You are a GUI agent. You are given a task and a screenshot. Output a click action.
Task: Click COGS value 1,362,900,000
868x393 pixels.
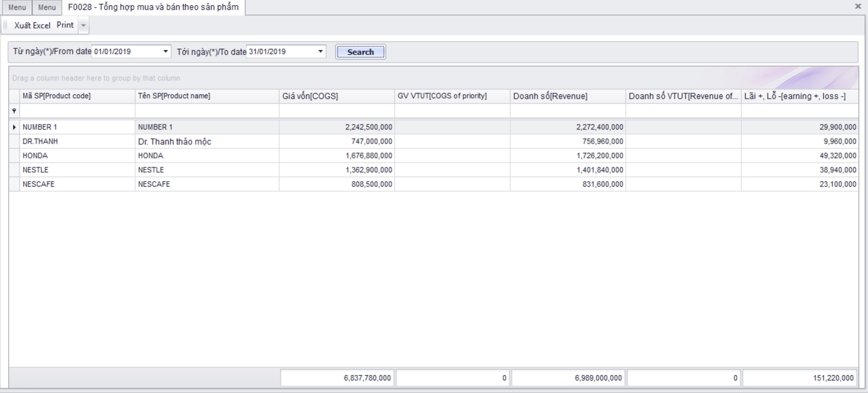coord(368,170)
